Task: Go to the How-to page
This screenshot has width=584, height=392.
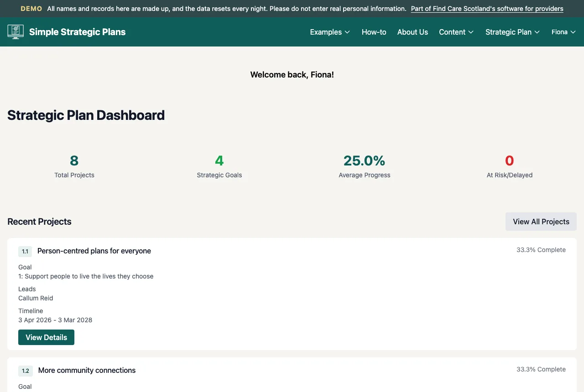Action: 374,32
